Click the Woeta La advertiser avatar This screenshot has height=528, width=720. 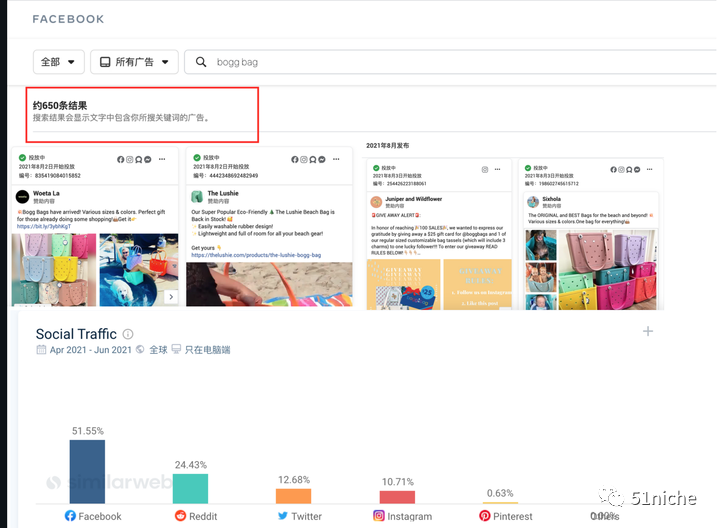coord(22,197)
